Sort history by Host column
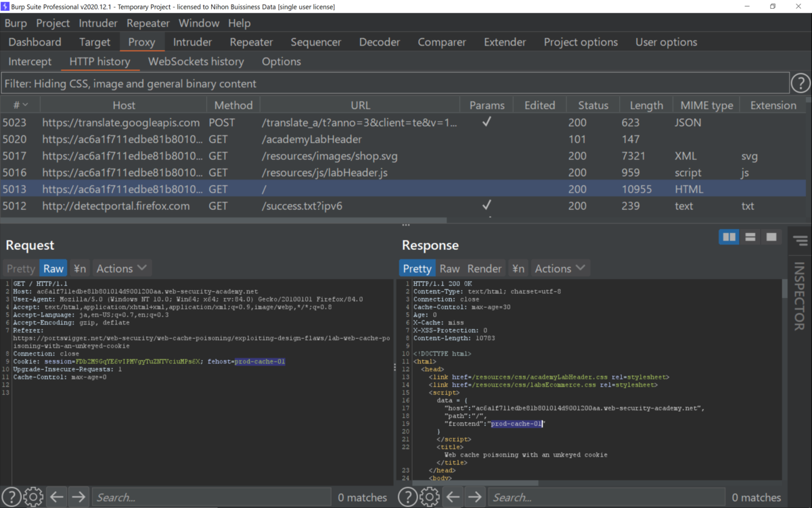Screen dimensions: 812x508 [x=123, y=105]
